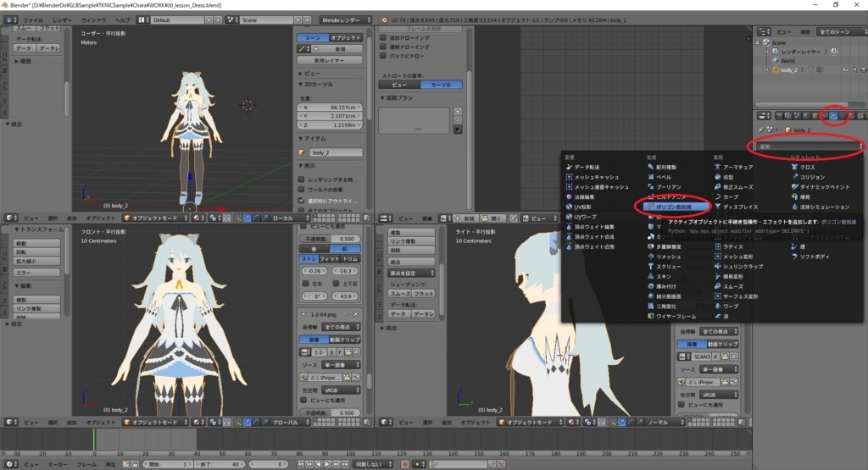The width and height of the screenshot is (868, 470).
Task: Click the 新規レイヤー button
Action: (x=330, y=60)
